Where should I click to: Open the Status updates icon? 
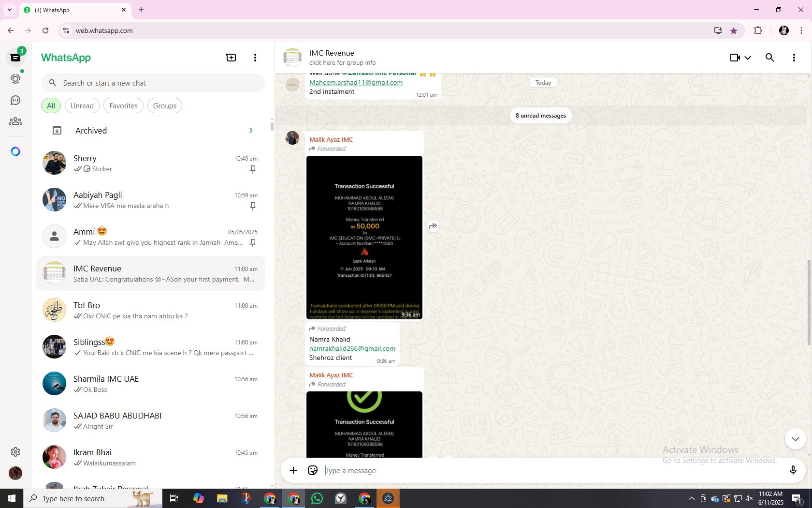15,79
